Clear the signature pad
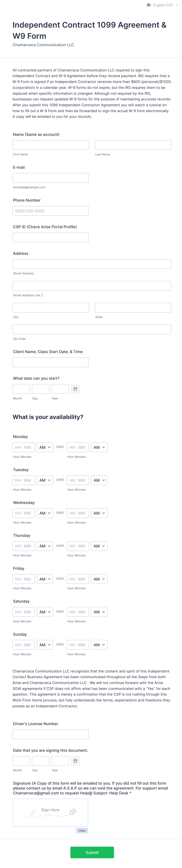 [x=82, y=831]
